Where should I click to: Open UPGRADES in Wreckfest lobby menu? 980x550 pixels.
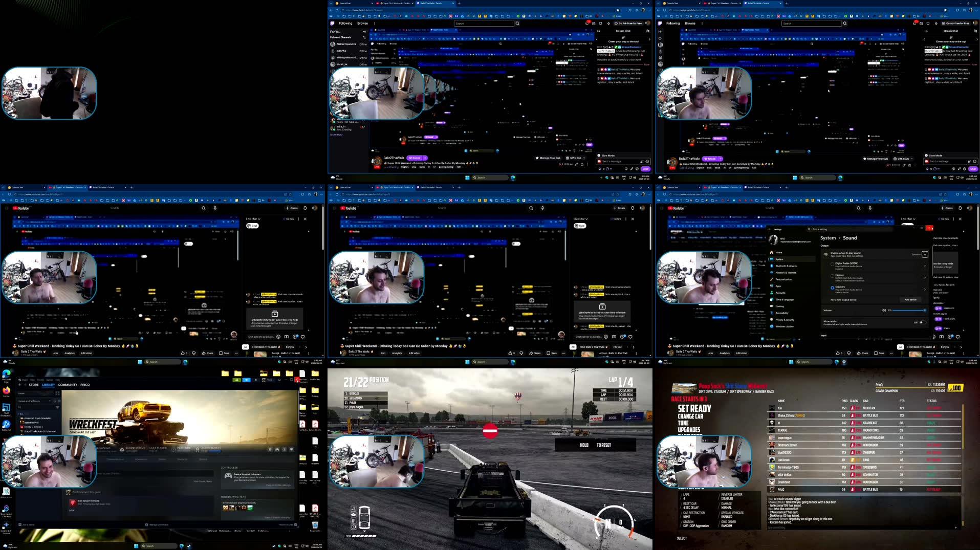pos(689,430)
